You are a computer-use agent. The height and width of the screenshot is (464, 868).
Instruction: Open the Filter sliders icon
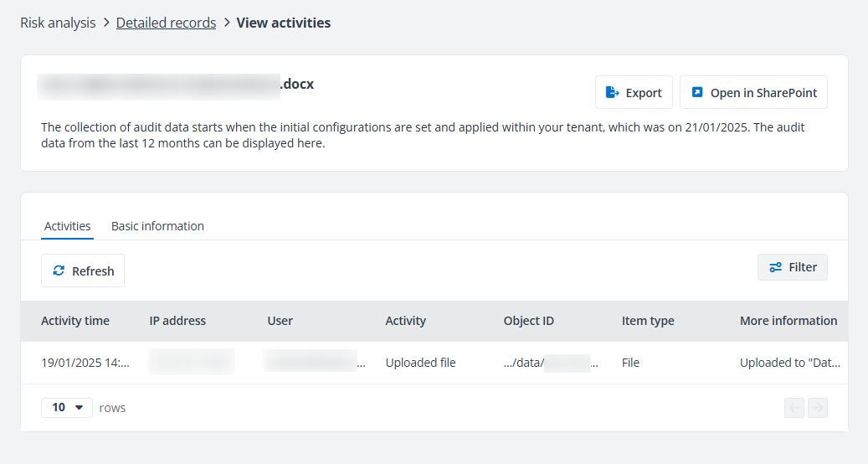click(775, 267)
